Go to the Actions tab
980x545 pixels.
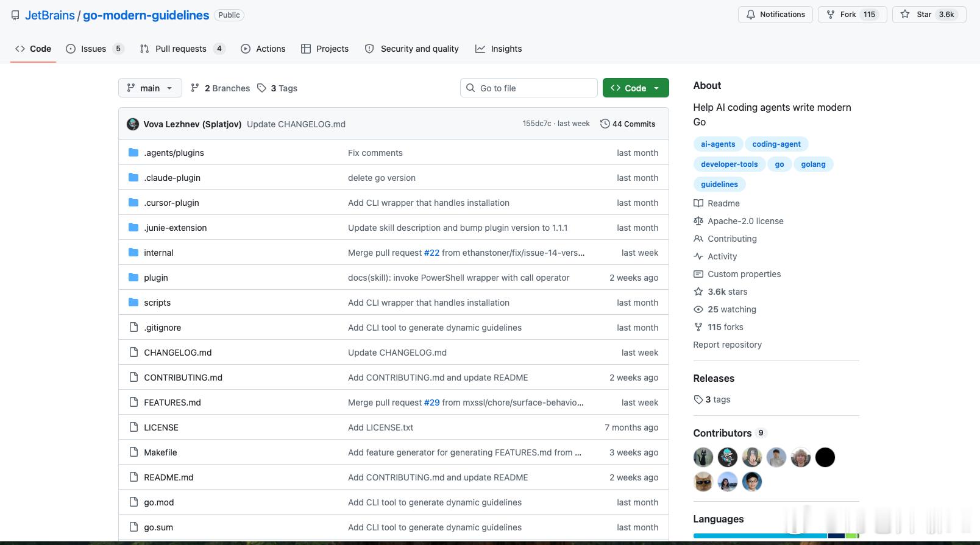(x=263, y=49)
